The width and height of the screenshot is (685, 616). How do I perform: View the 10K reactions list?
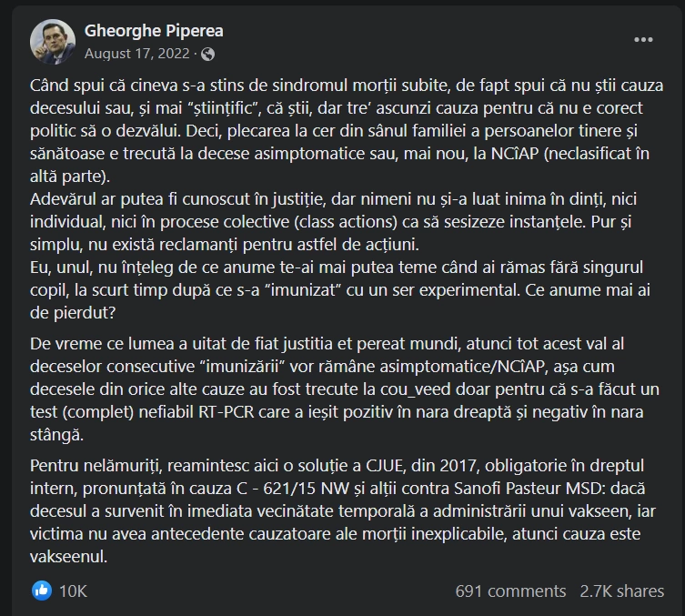click(x=73, y=591)
